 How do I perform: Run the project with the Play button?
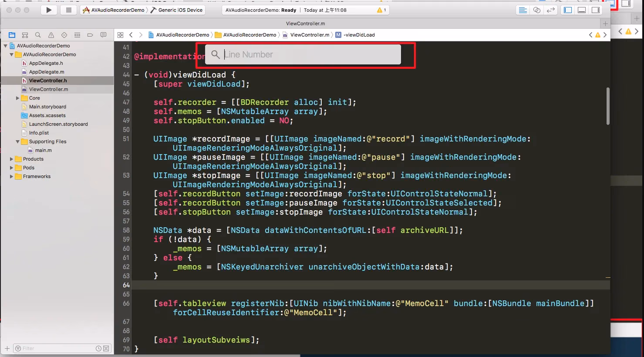(49, 10)
